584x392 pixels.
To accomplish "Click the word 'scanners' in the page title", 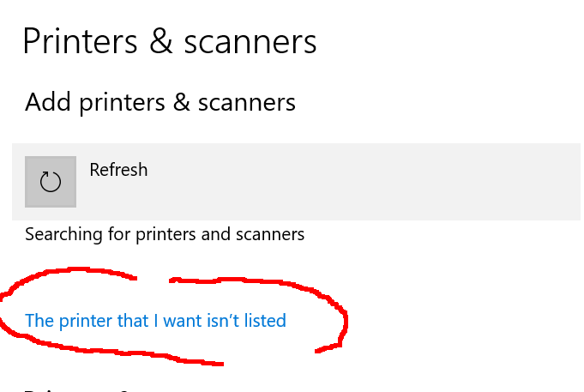I will [x=250, y=42].
